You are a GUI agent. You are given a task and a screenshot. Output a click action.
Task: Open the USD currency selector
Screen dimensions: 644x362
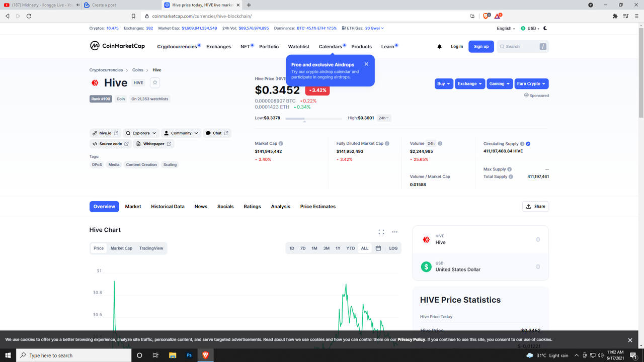[x=530, y=29]
